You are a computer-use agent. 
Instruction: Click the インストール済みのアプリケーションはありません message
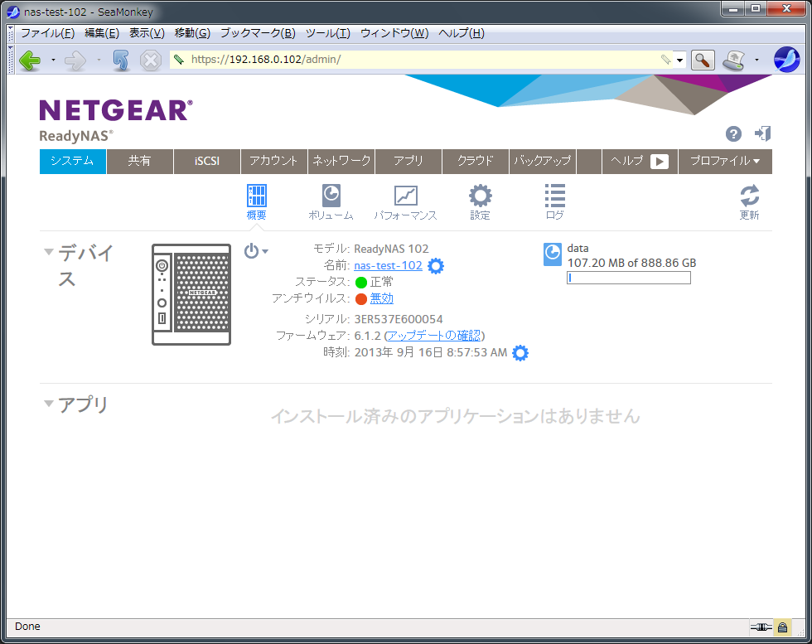[455, 416]
